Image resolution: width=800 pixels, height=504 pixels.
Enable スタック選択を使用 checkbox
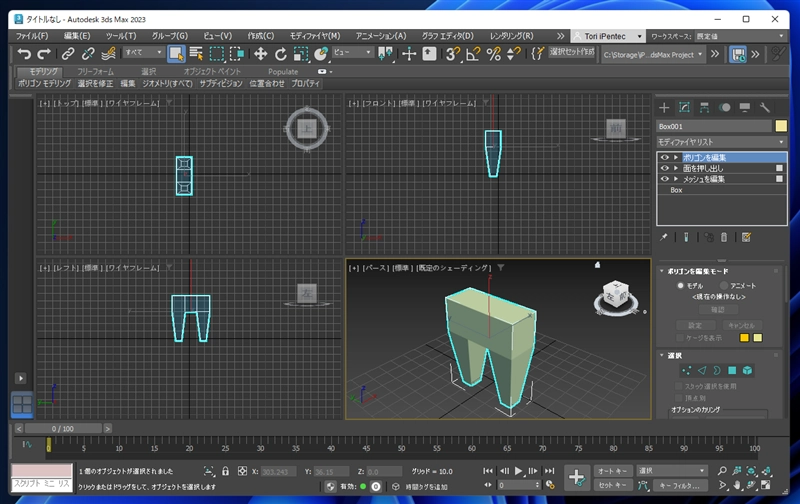[679, 386]
